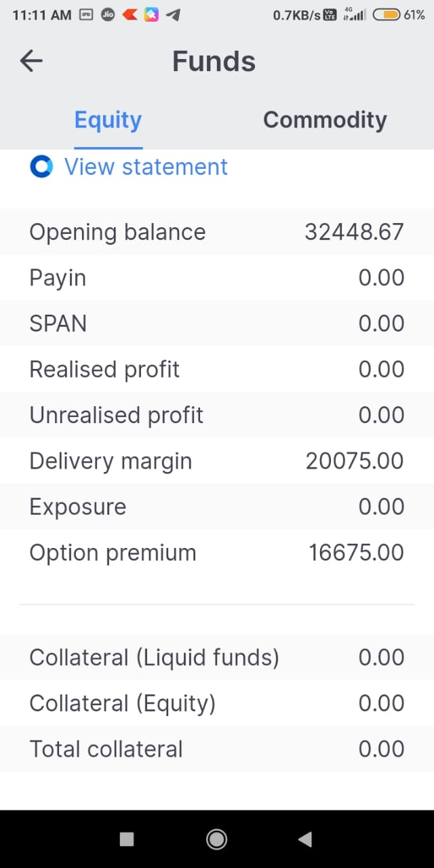Open recent apps with the square button

pyautogui.click(x=126, y=839)
